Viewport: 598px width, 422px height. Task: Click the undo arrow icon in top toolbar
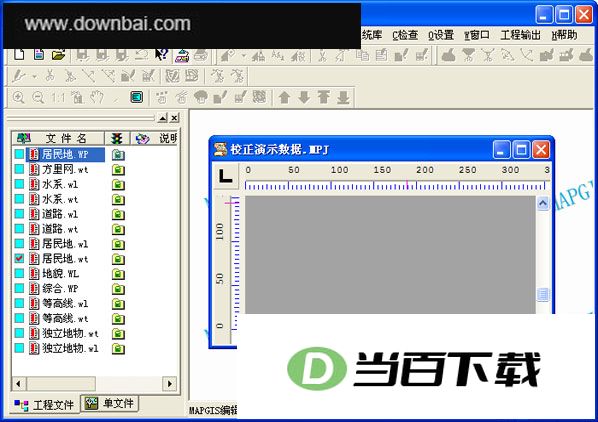[142, 55]
